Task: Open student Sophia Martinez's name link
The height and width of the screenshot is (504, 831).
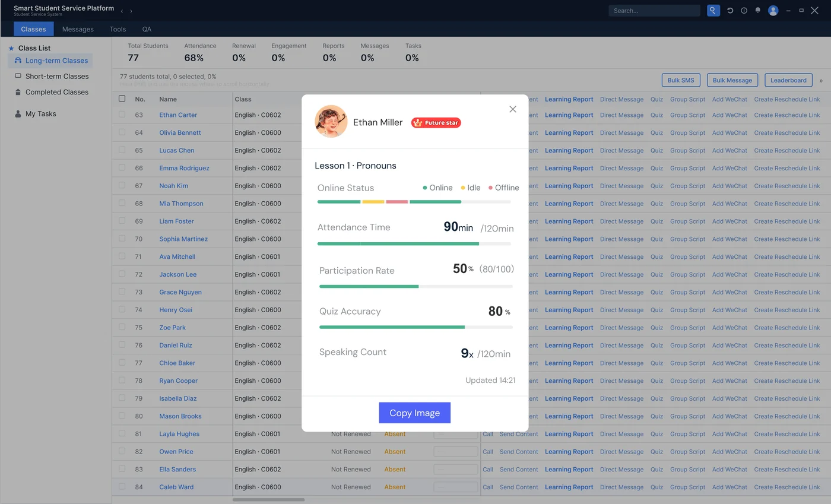Action: click(183, 239)
